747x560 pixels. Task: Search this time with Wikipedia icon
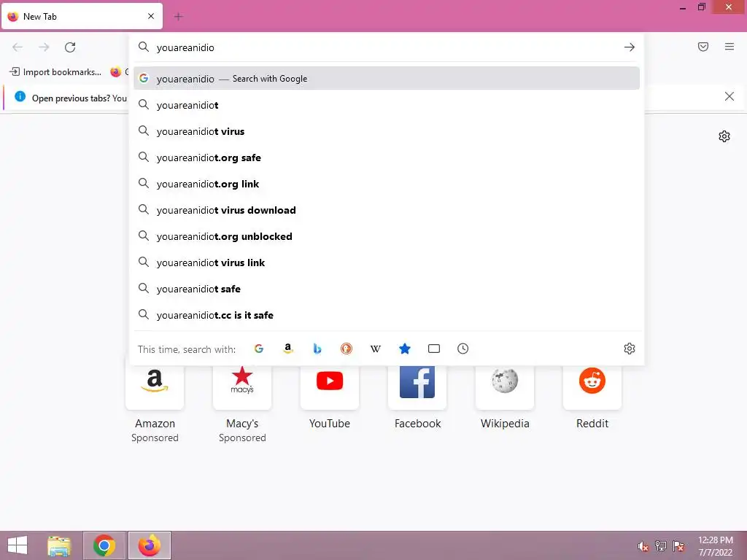pyautogui.click(x=376, y=349)
